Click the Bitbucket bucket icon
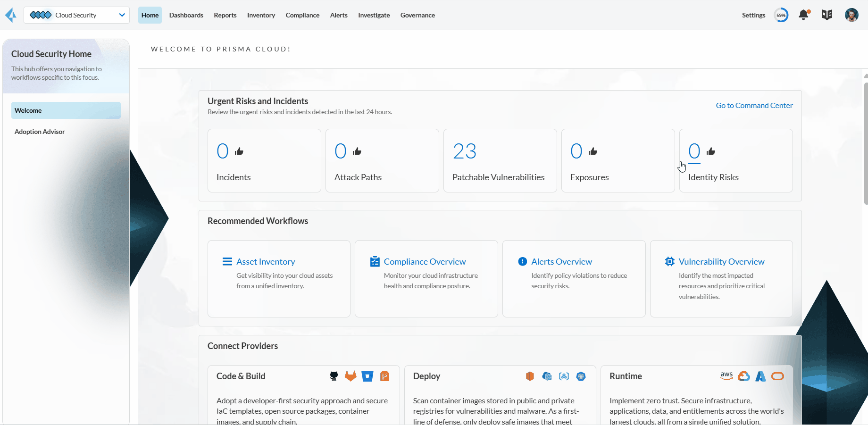Screen dimensions: 868x425 click(367, 376)
